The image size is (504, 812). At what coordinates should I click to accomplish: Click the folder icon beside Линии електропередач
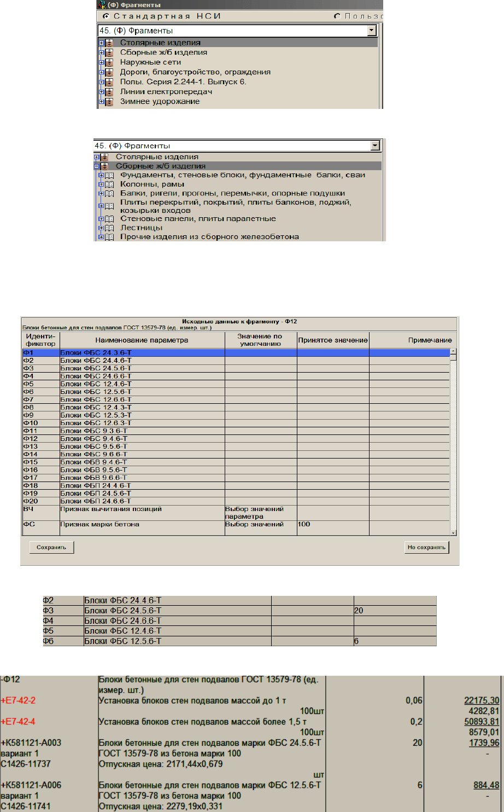[109, 92]
